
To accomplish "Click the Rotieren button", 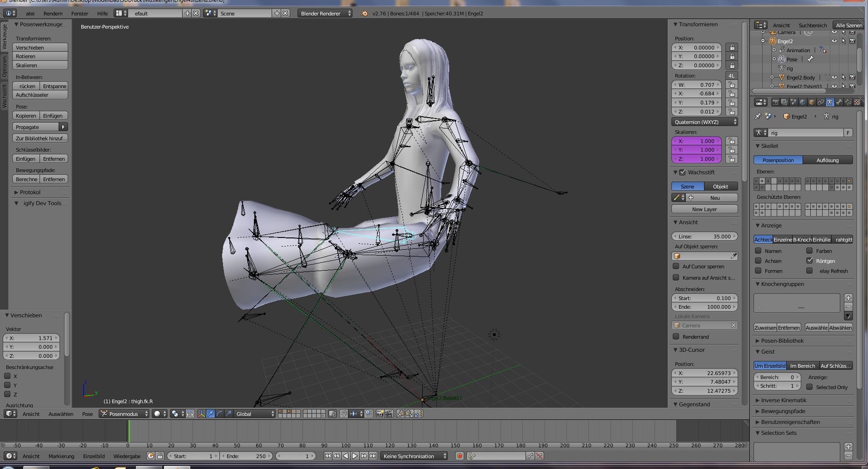I will pos(40,56).
